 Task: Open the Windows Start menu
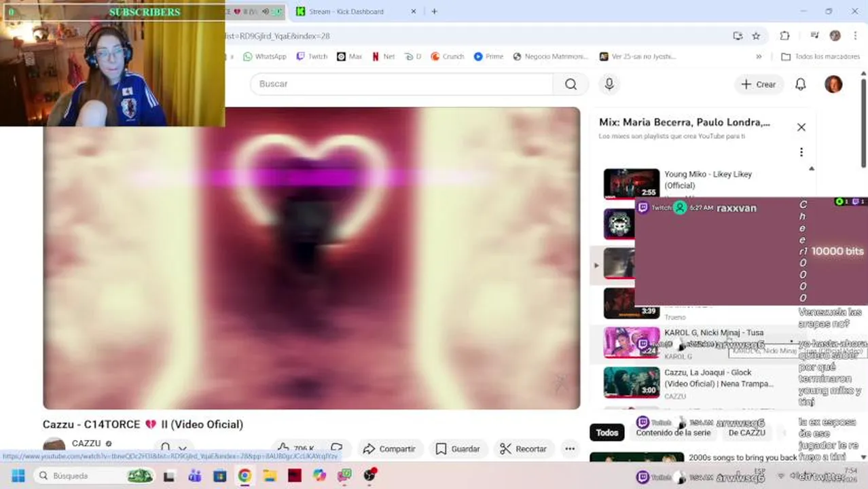point(18,476)
